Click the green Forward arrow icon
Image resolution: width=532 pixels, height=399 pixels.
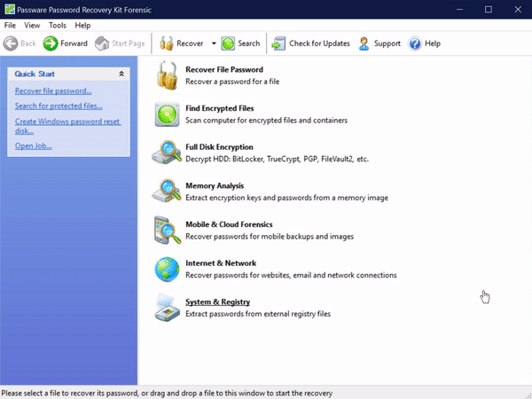[51, 43]
